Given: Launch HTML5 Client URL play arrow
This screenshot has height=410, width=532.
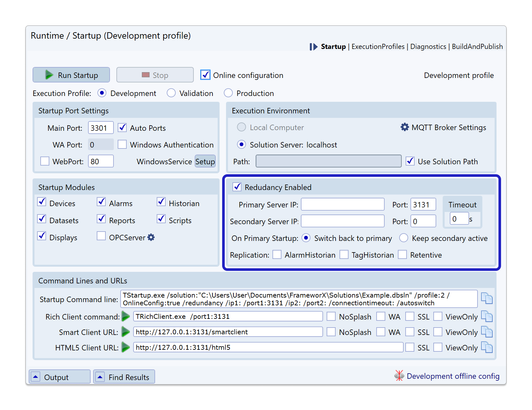Looking at the screenshot, I should pos(126,347).
